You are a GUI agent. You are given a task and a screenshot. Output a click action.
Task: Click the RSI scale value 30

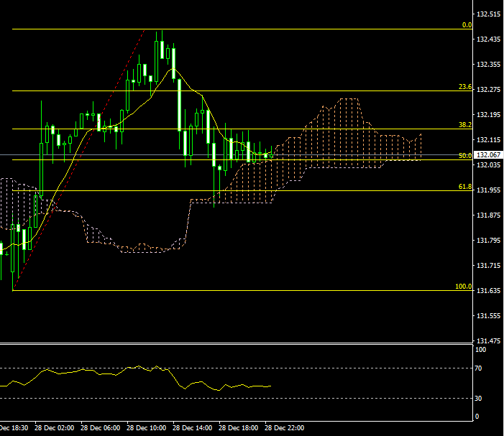pyautogui.click(x=478, y=399)
